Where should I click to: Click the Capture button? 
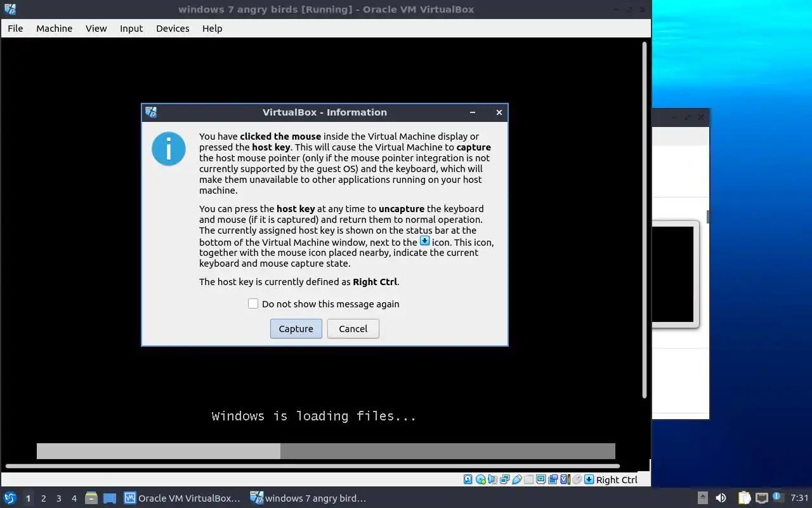click(296, 328)
